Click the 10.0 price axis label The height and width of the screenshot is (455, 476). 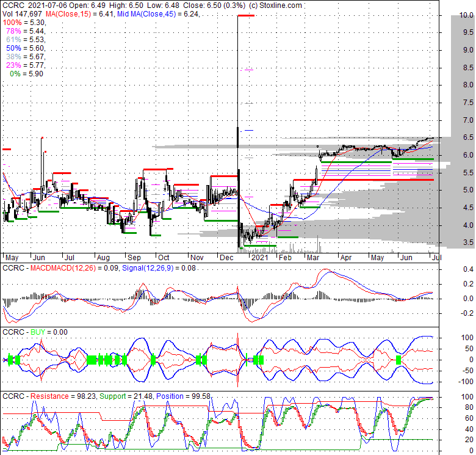click(466, 15)
